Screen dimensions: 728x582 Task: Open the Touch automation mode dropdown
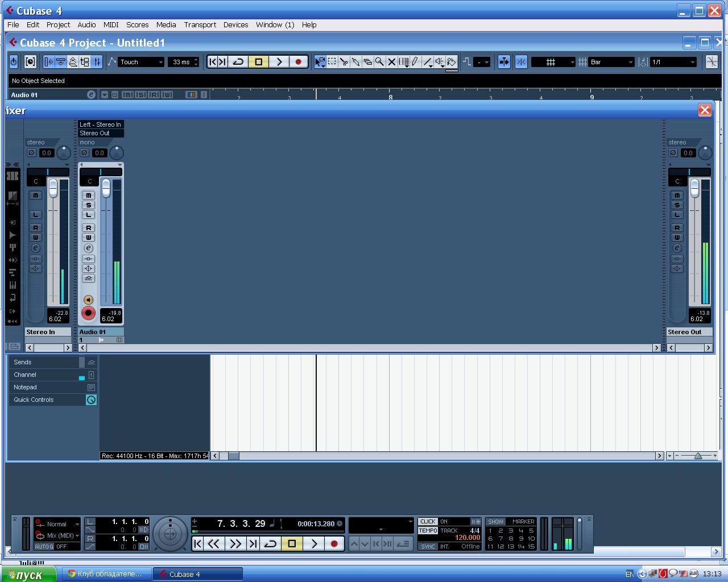tap(141, 62)
